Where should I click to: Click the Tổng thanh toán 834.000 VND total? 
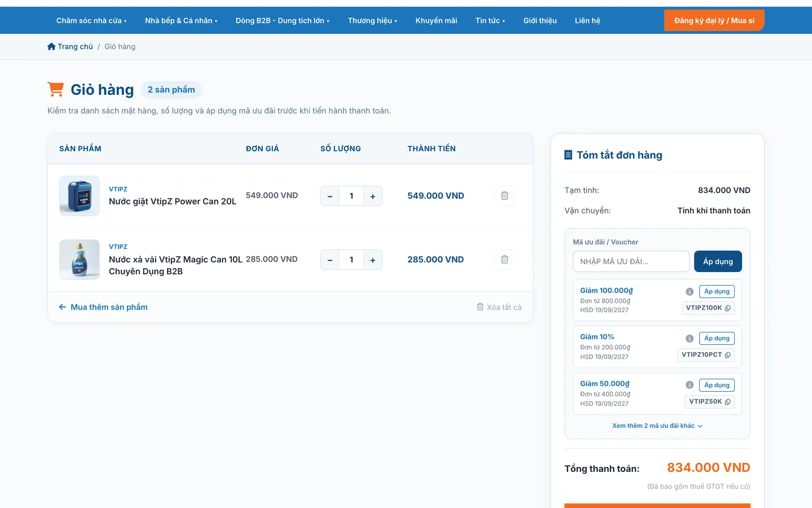[x=709, y=467]
